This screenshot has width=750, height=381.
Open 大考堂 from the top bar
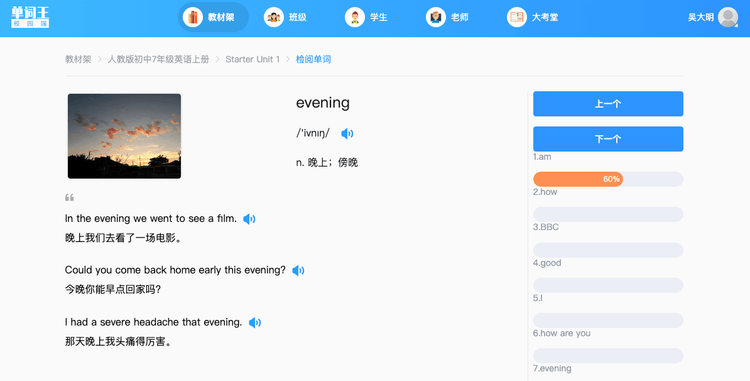click(532, 17)
